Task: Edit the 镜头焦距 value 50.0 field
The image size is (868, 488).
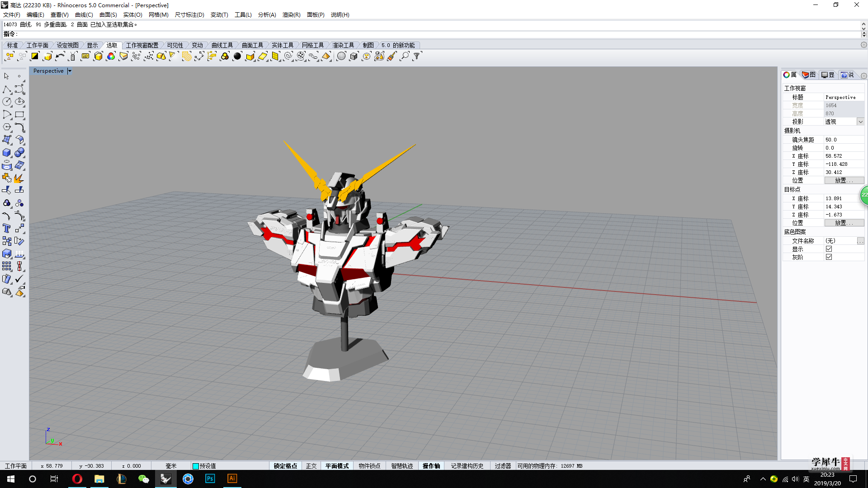Action: point(844,140)
